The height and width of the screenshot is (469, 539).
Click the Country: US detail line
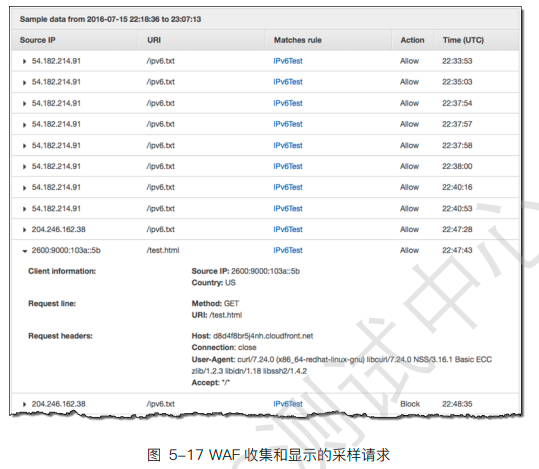coord(213,283)
